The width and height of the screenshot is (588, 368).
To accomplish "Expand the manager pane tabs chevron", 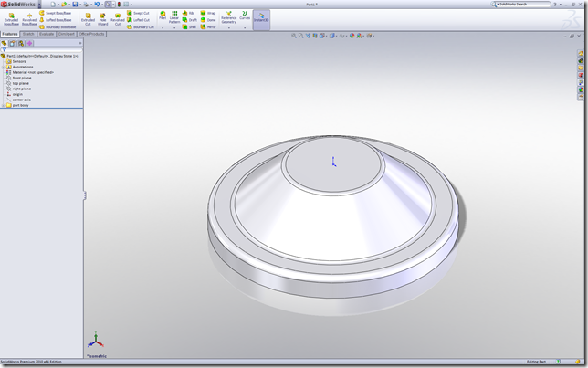I will (79, 43).
